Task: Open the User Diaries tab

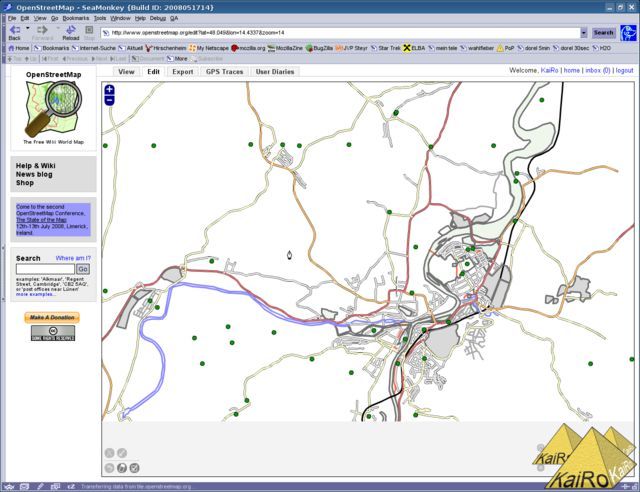Action: pos(275,71)
